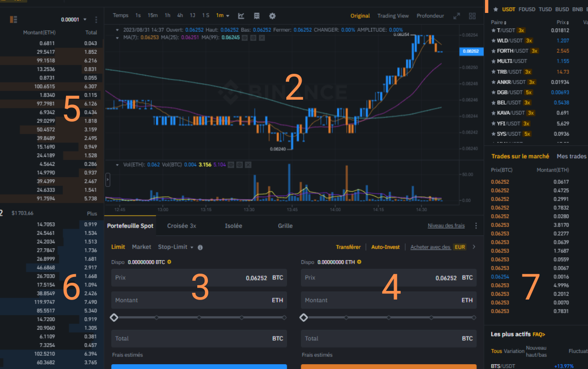Image resolution: width=588 pixels, height=369 pixels.
Task: Open order book more options menu
Action: (x=96, y=20)
